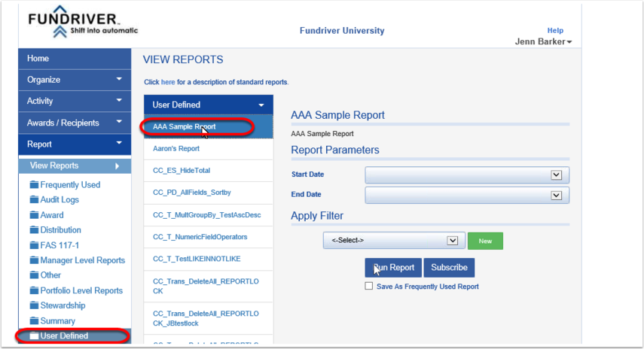The image size is (644, 349).
Task: Select CC_T_MultGroupBy_TestAscDesc report
Action: (x=209, y=215)
